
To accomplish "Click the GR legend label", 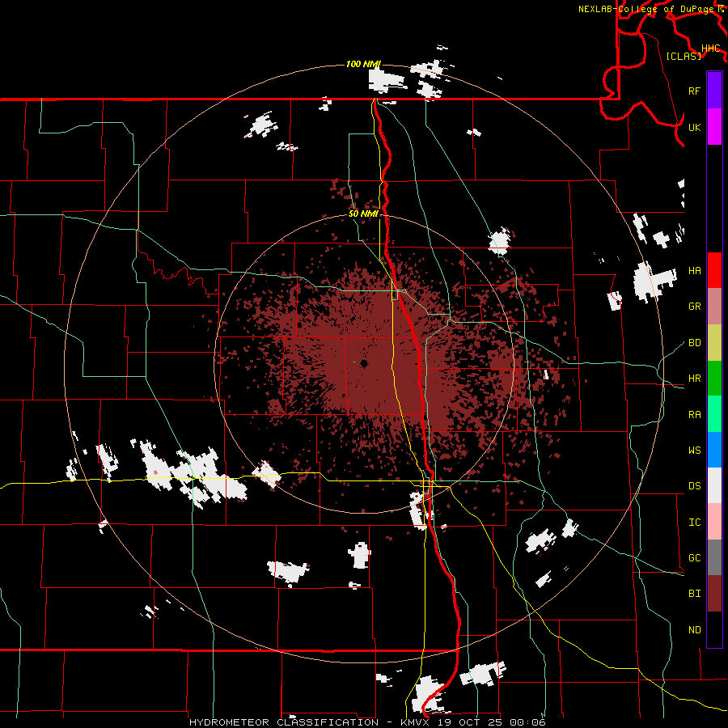I will pyautogui.click(x=694, y=307).
